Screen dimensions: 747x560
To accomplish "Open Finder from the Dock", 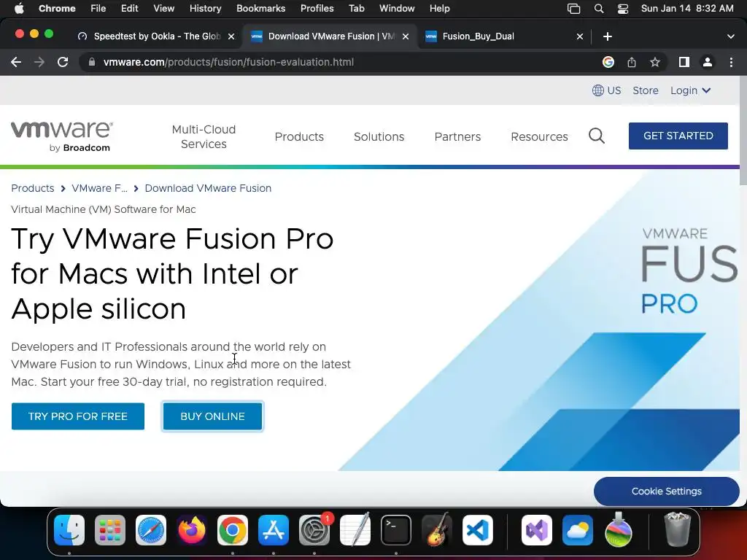I will click(x=69, y=530).
